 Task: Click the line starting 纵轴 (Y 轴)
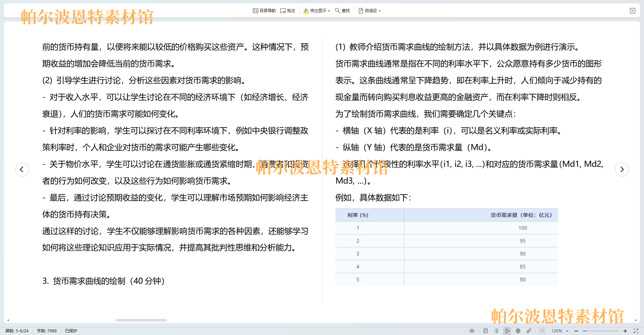pyautogui.click(x=414, y=147)
